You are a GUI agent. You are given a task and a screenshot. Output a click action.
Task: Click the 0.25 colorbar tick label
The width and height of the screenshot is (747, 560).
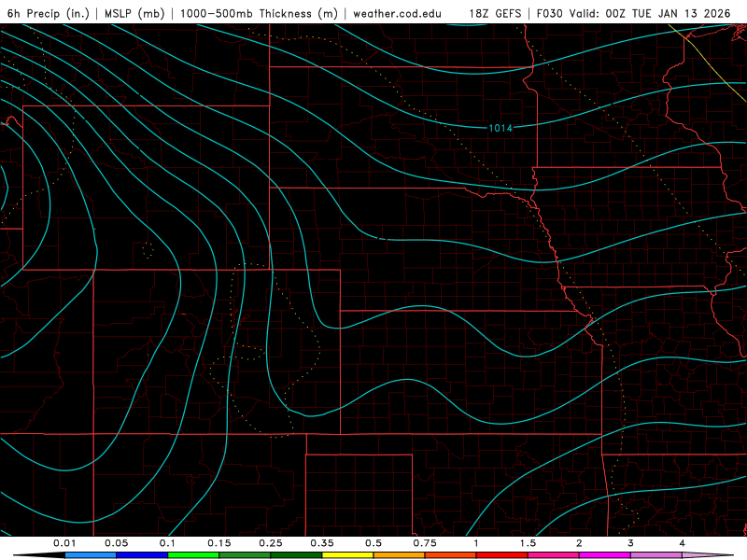click(x=271, y=543)
